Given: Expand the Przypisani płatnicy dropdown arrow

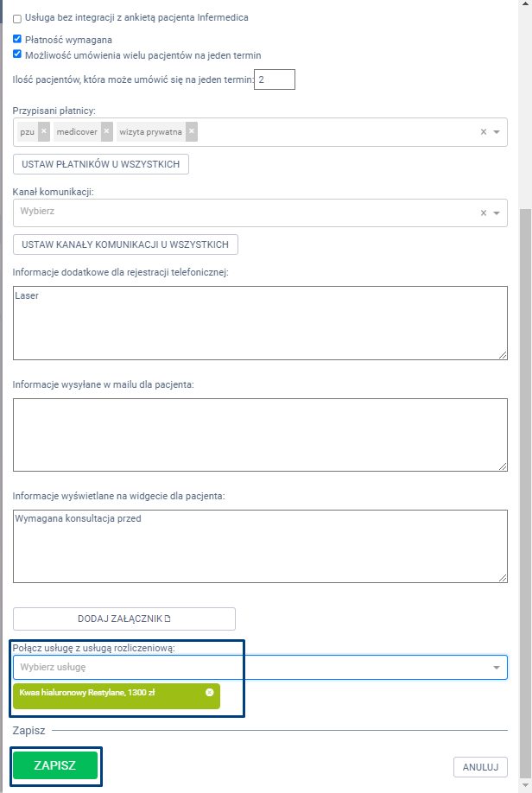Looking at the screenshot, I should click(497, 132).
